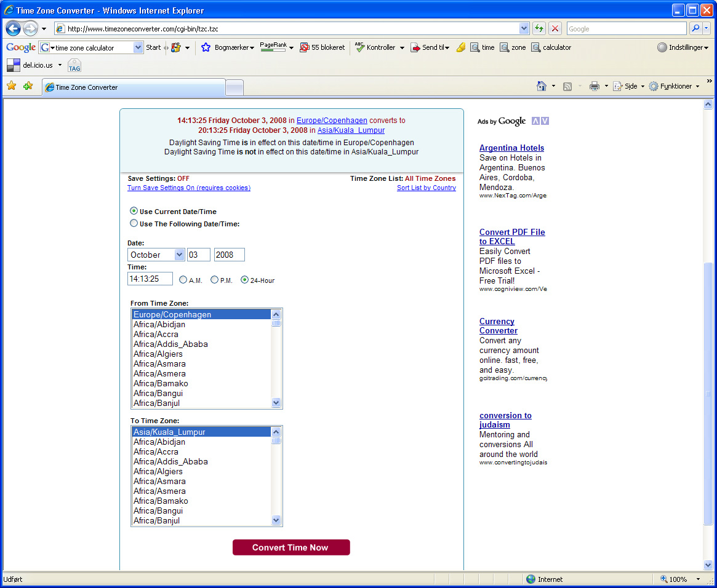This screenshot has height=588, width=717.
Task: Open the Currency Converter ad link
Action: pyautogui.click(x=499, y=326)
